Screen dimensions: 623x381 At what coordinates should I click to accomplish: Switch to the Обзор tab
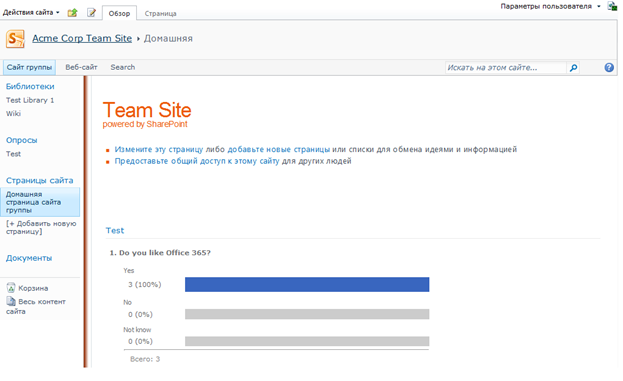(119, 13)
